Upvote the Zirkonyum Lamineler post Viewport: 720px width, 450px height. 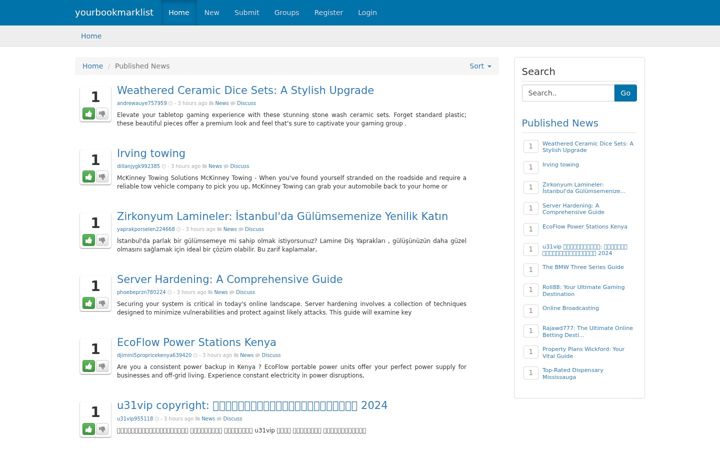pyautogui.click(x=89, y=240)
